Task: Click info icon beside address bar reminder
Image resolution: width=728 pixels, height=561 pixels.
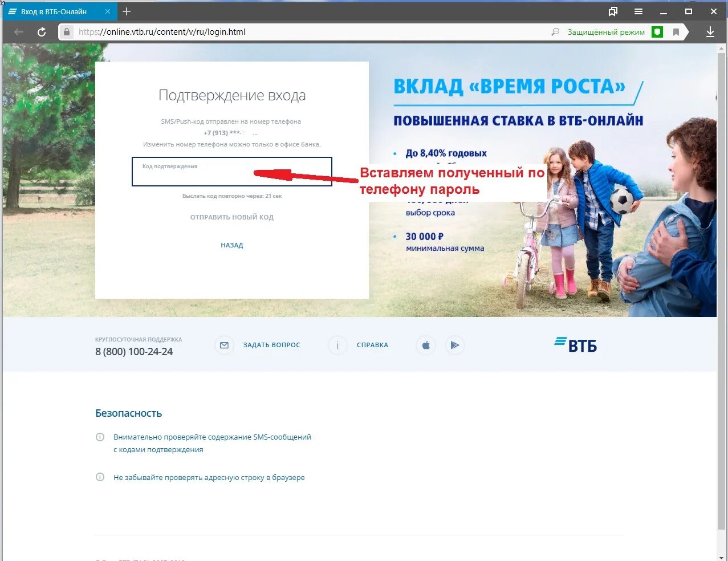Action: click(x=100, y=477)
